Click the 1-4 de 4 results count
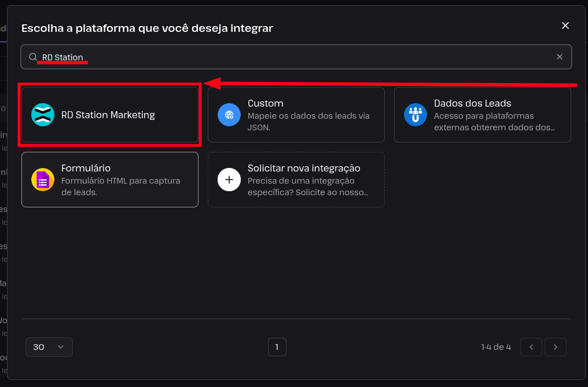 pyautogui.click(x=496, y=347)
